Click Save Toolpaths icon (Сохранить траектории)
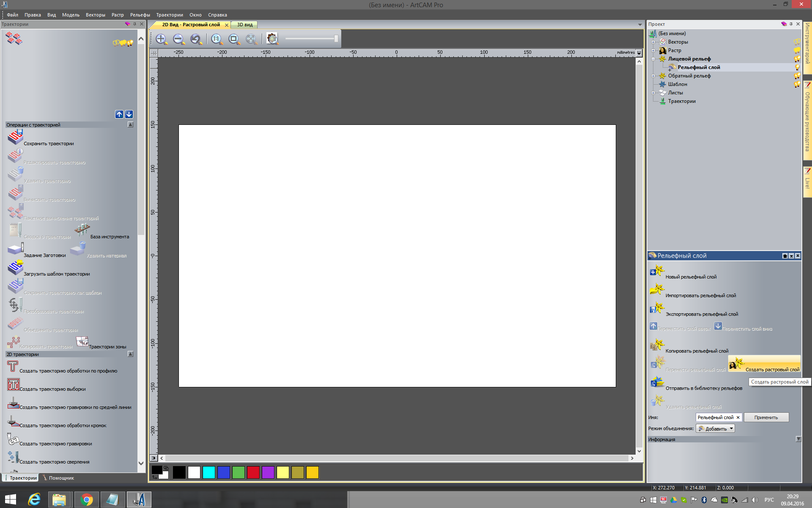812x508 pixels. 15,137
